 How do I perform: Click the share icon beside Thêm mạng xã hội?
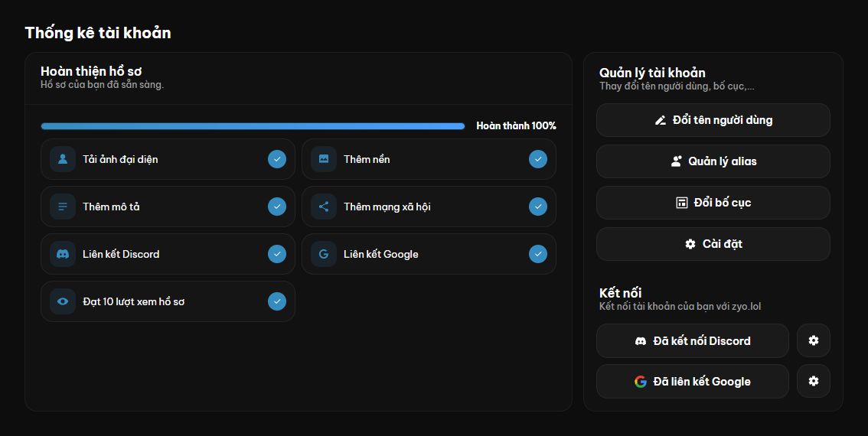click(x=324, y=207)
